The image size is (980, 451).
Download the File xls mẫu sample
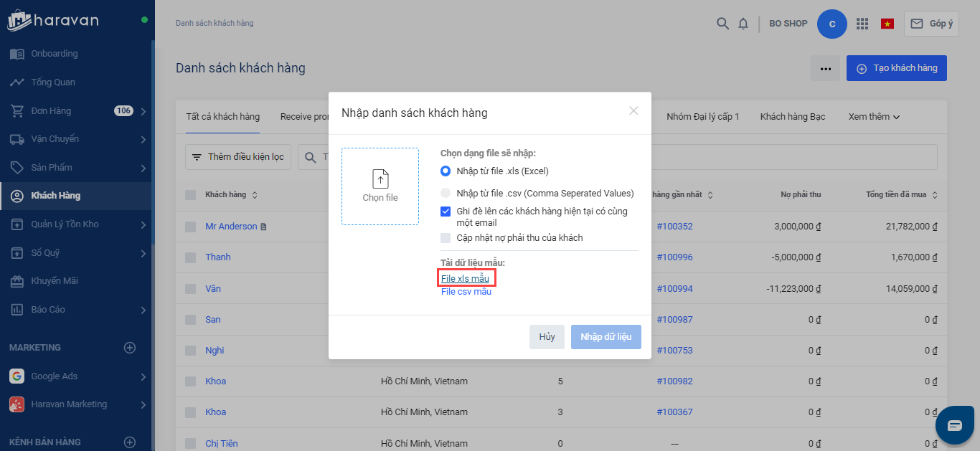[x=465, y=278]
